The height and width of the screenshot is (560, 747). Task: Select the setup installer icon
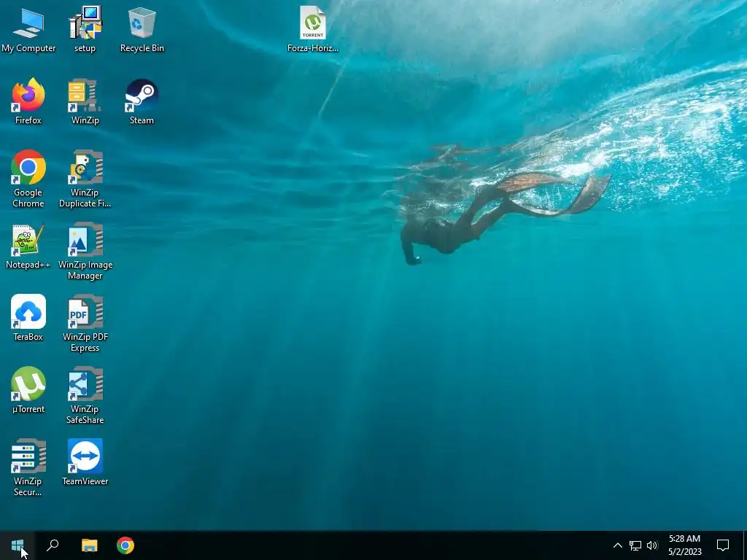[x=85, y=29]
